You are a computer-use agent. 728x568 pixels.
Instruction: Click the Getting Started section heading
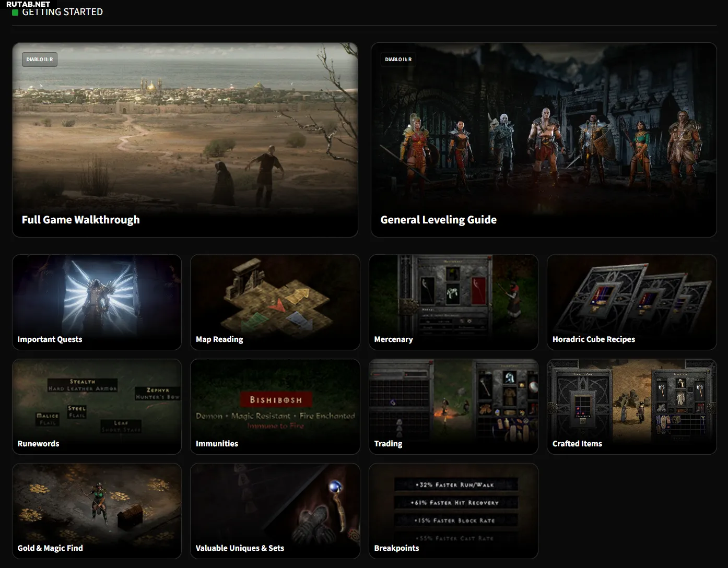click(62, 12)
